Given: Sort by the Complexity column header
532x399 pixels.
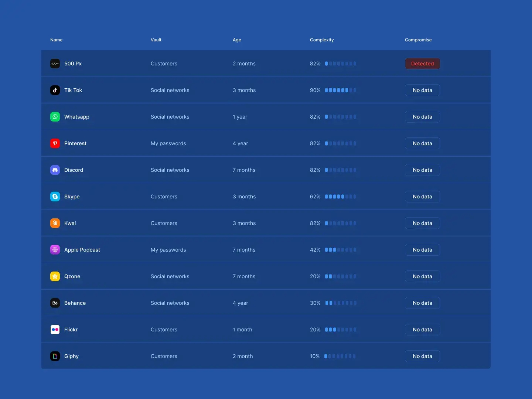Looking at the screenshot, I should click(x=322, y=40).
